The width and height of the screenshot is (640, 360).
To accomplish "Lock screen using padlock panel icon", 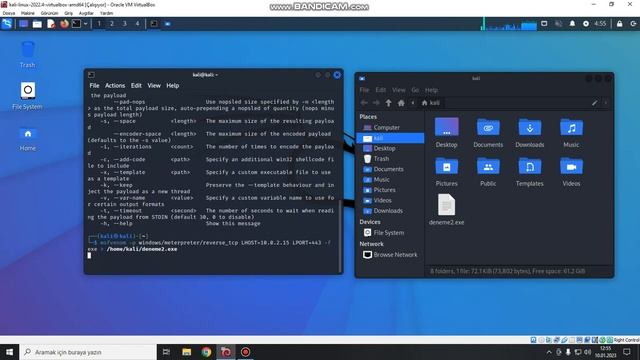I will (x=620, y=24).
